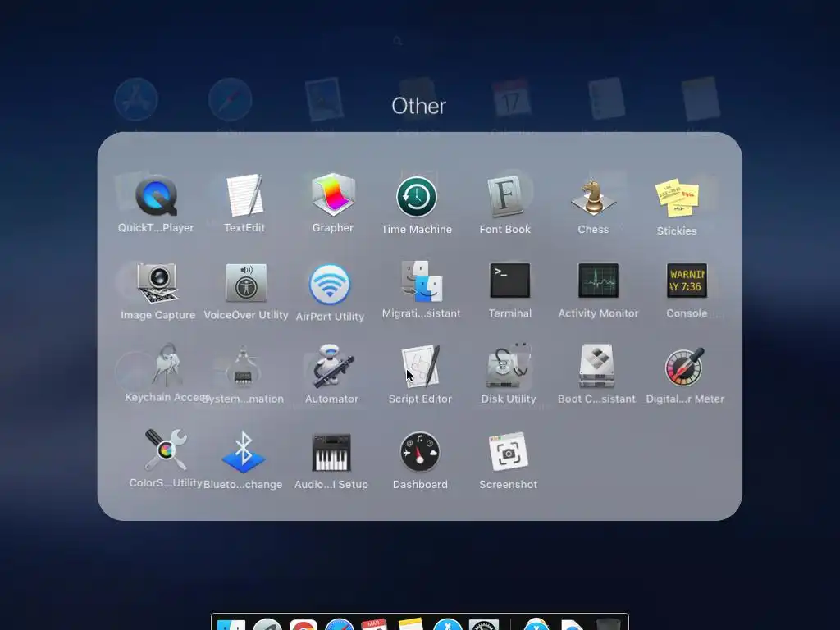Launch Image Capture
This screenshot has height=630, width=840.
pos(157,283)
